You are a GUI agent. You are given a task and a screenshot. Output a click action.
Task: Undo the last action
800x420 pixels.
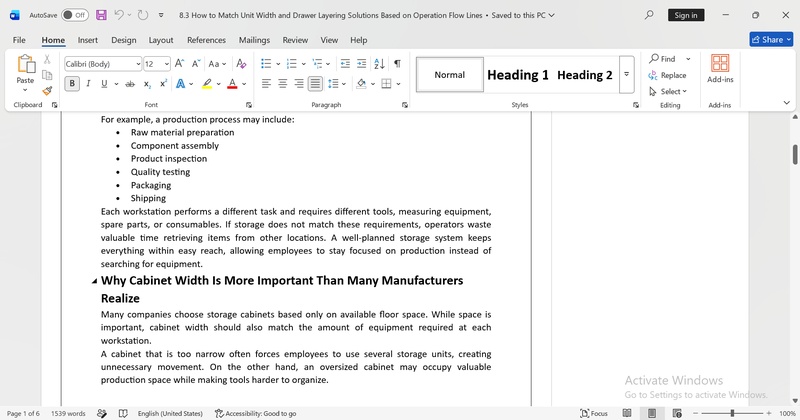119,15
